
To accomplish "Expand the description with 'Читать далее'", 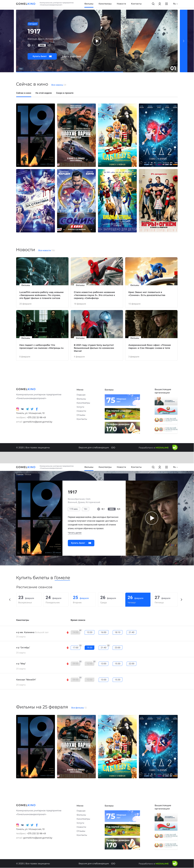I will (x=75, y=533).
